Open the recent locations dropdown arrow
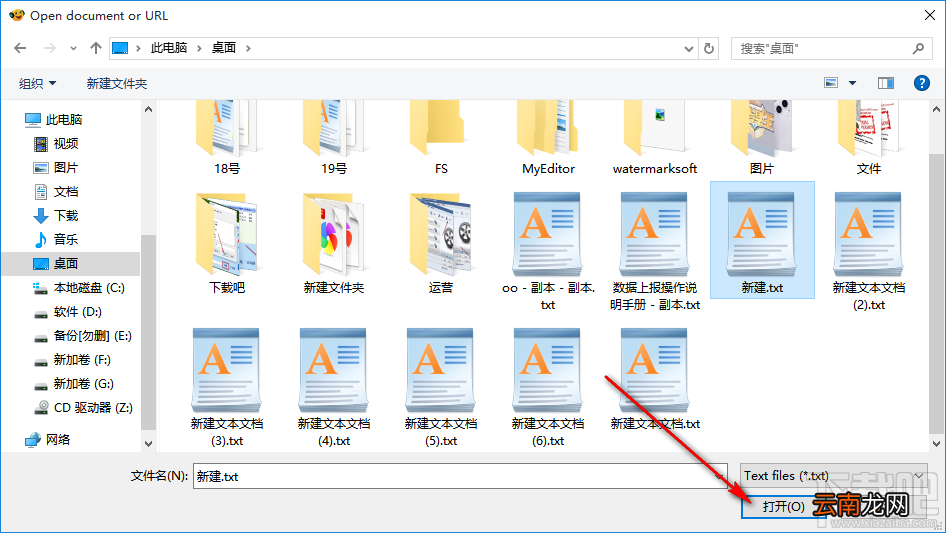Screen dimensions: 946x533 click(73, 48)
